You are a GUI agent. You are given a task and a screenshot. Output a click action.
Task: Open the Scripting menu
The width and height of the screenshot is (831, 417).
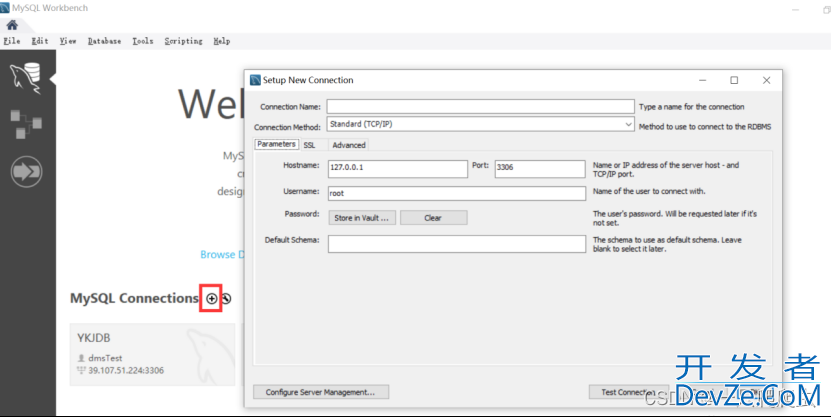pos(183,41)
